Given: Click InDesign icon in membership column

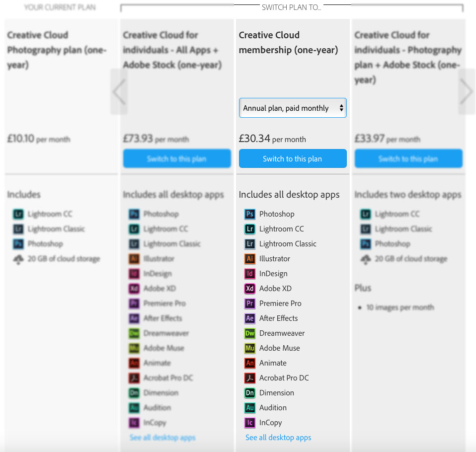Looking at the screenshot, I should 249,274.
